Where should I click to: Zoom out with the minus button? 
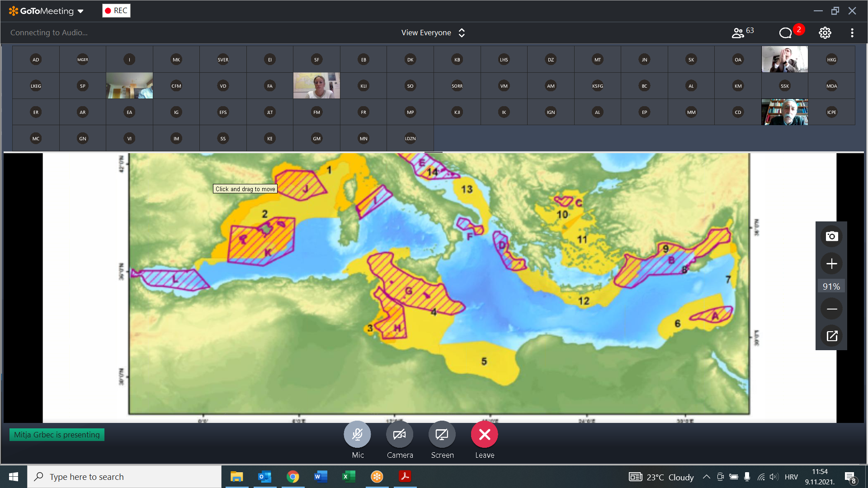click(x=831, y=309)
